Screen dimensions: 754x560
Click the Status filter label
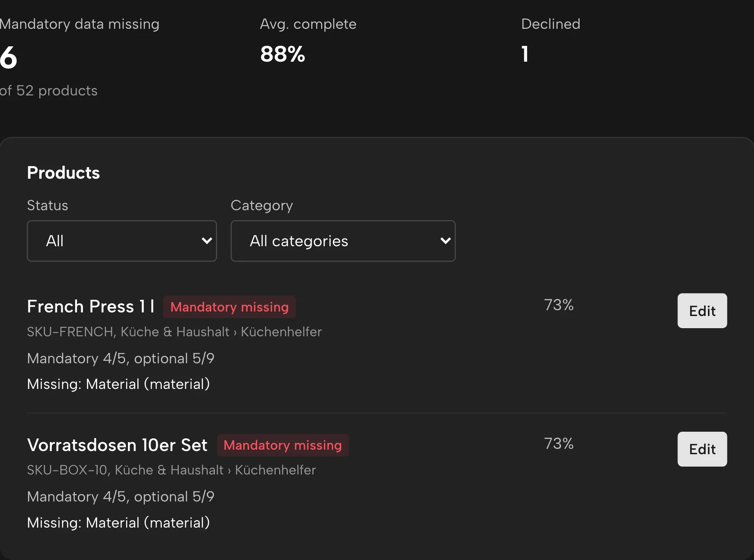pos(47,205)
